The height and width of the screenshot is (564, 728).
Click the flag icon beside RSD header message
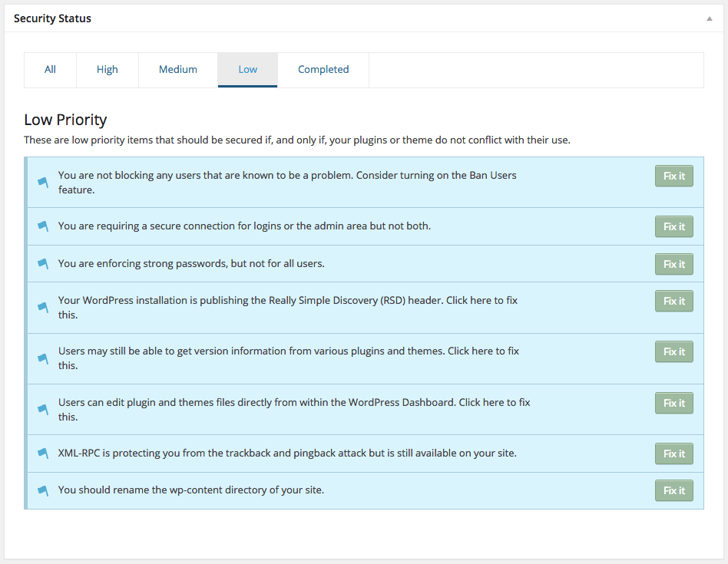point(43,308)
